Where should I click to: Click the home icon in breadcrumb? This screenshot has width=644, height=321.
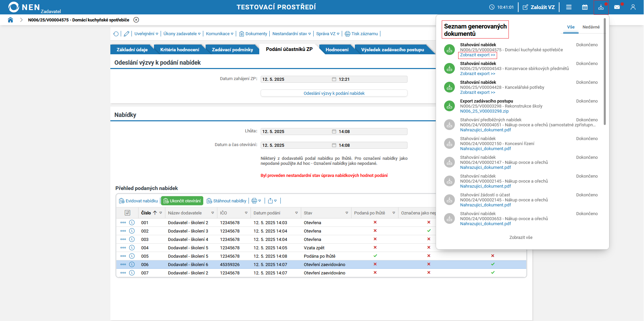(10, 20)
